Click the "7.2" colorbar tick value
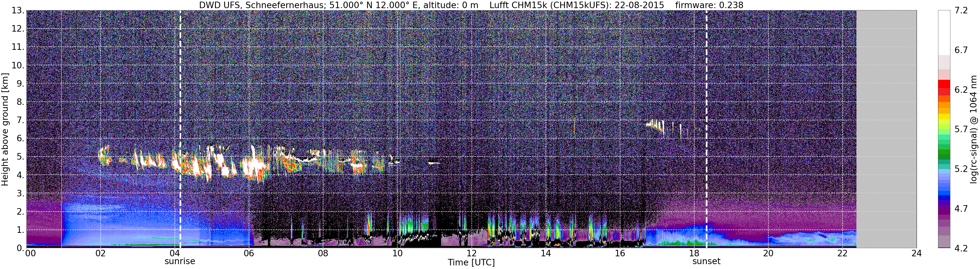Screen dimensions: 980x269 click(x=961, y=10)
